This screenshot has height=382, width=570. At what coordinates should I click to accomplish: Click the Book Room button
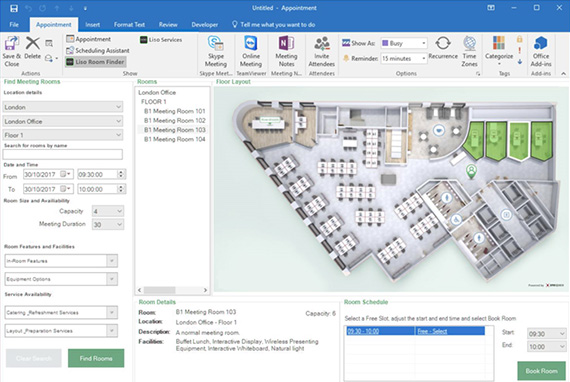[541, 371]
